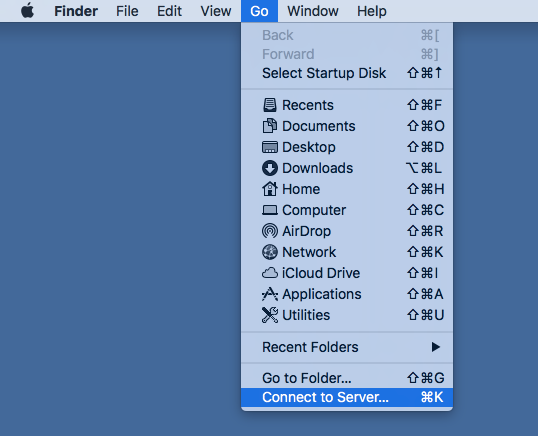
Task: Click the Utilities tools icon
Action: pyautogui.click(x=270, y=315)
